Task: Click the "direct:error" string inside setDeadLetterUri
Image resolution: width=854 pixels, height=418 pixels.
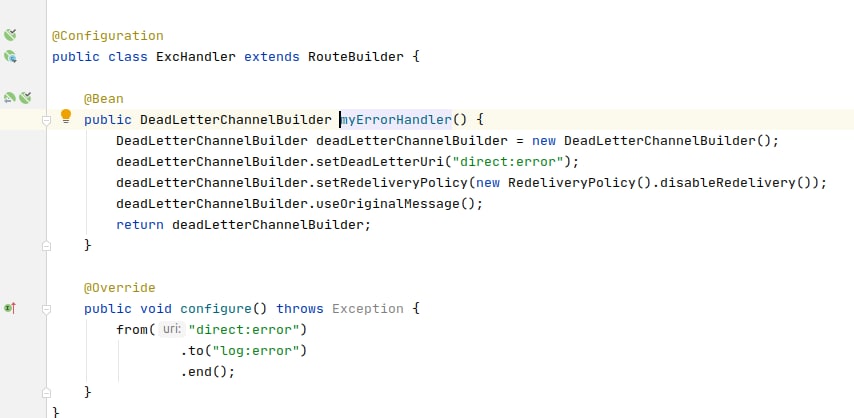Action: tap(508, 162)
